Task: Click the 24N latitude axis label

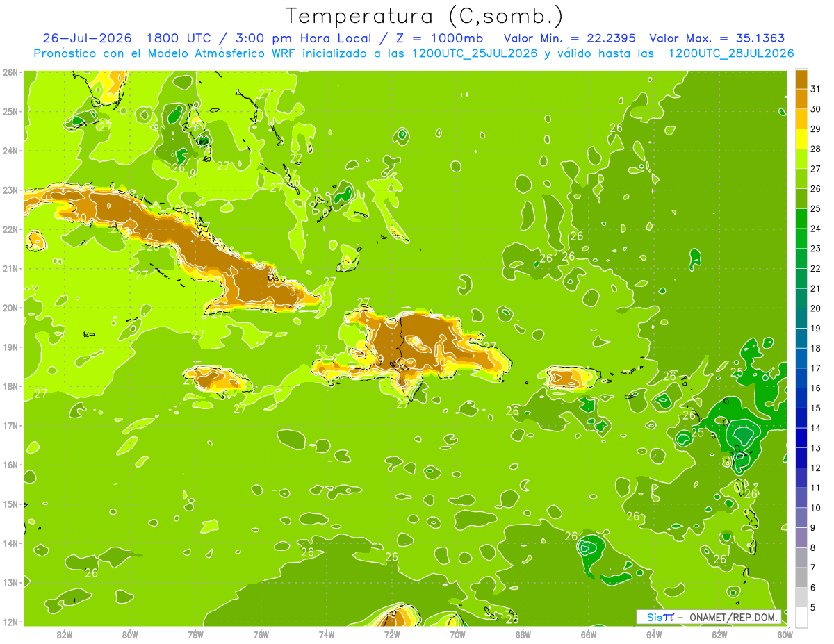Action: (10, 151)
